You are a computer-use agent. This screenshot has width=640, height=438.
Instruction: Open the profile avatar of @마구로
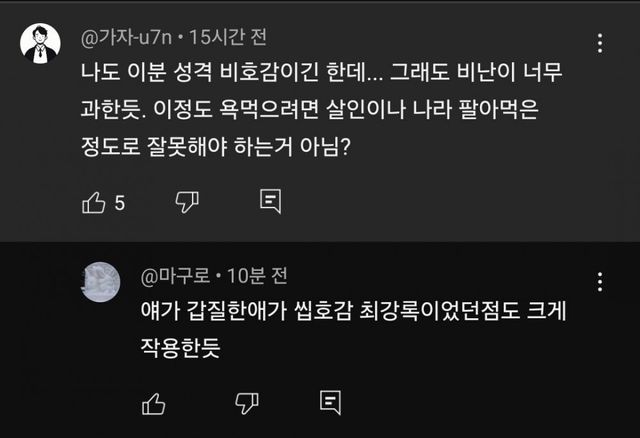pos(100,281)
